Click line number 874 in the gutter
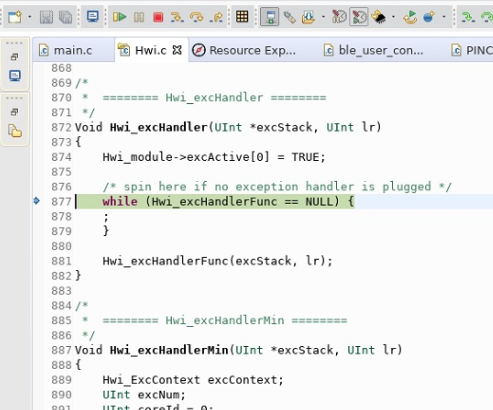Viewport: 493px width, 410px height. [x=61, y=157]
